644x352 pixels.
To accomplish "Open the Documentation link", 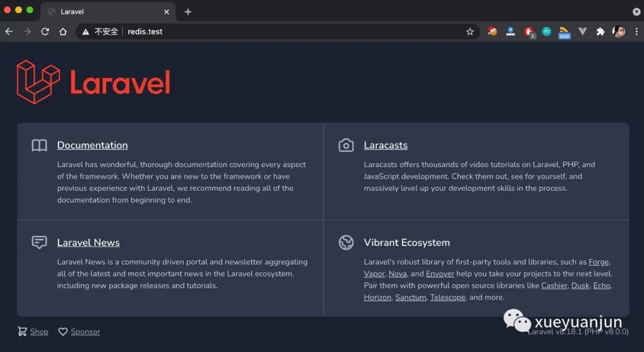I will (92, 145).
